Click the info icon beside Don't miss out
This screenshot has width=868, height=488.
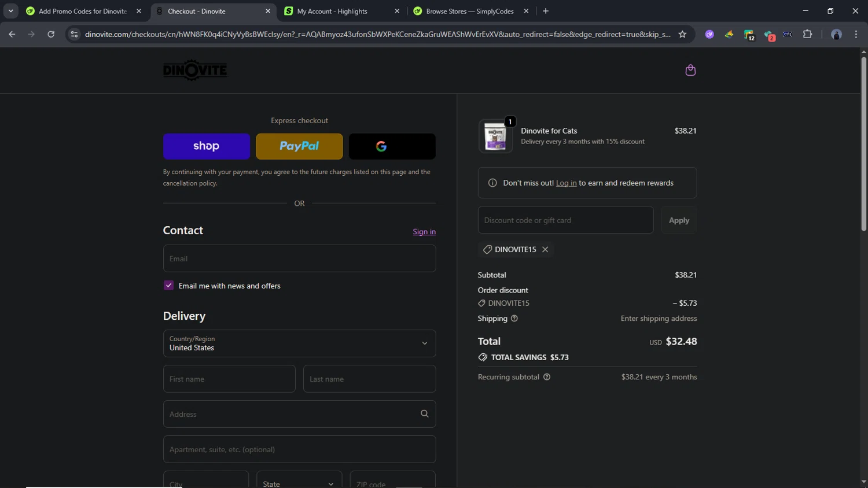[492, 183]
